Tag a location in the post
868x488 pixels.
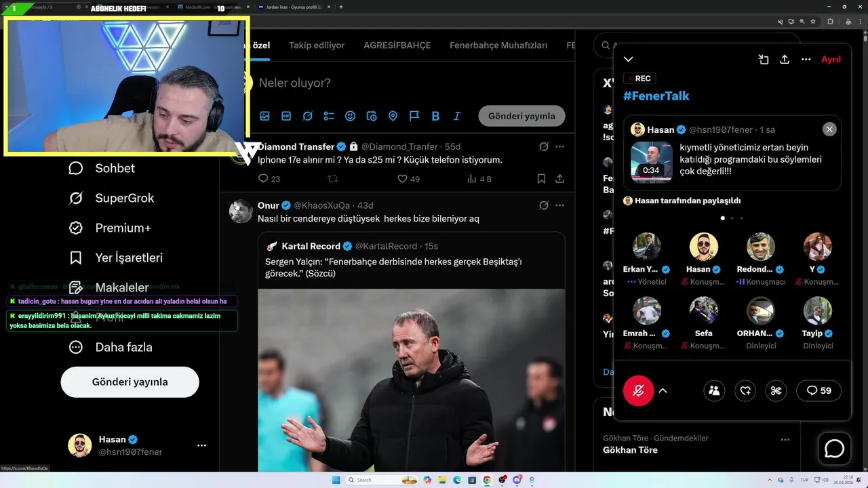click(x=393, y=116)
